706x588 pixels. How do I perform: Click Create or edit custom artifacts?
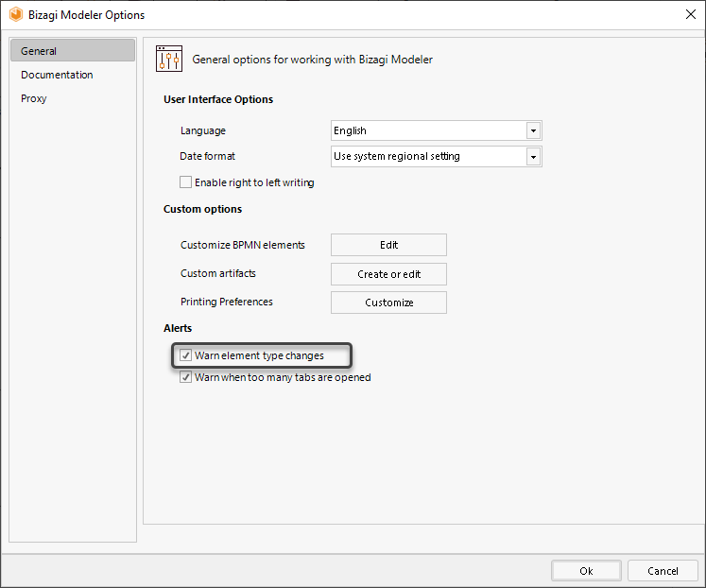pyautogui.click(x=388, y=274)
